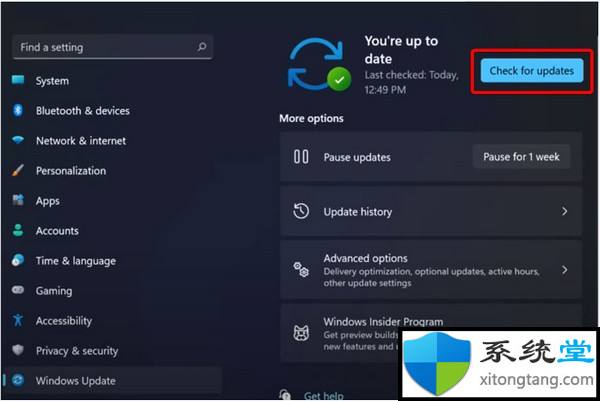The height and width of the screenshot is (401, 600).
Task: Select Accounts in sidebar
Action: [x=57, y=231]
